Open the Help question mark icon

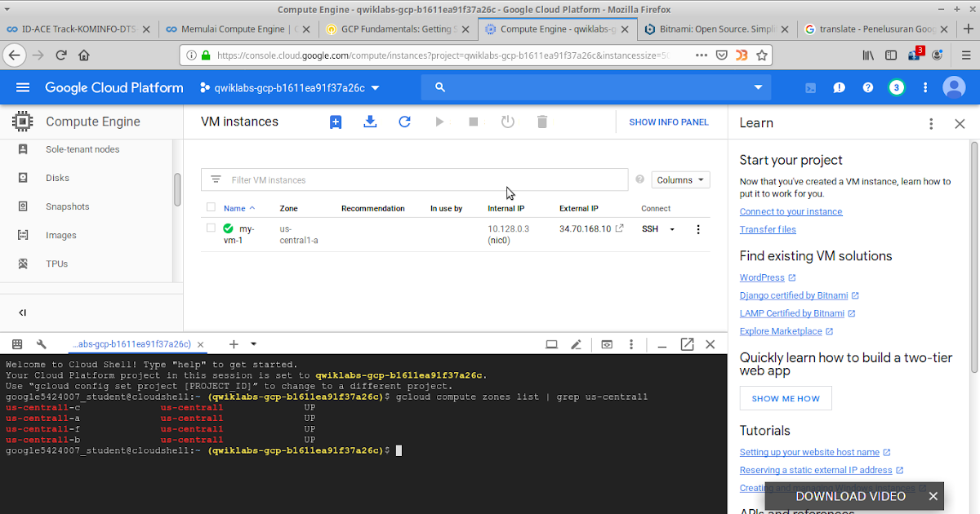867,87
